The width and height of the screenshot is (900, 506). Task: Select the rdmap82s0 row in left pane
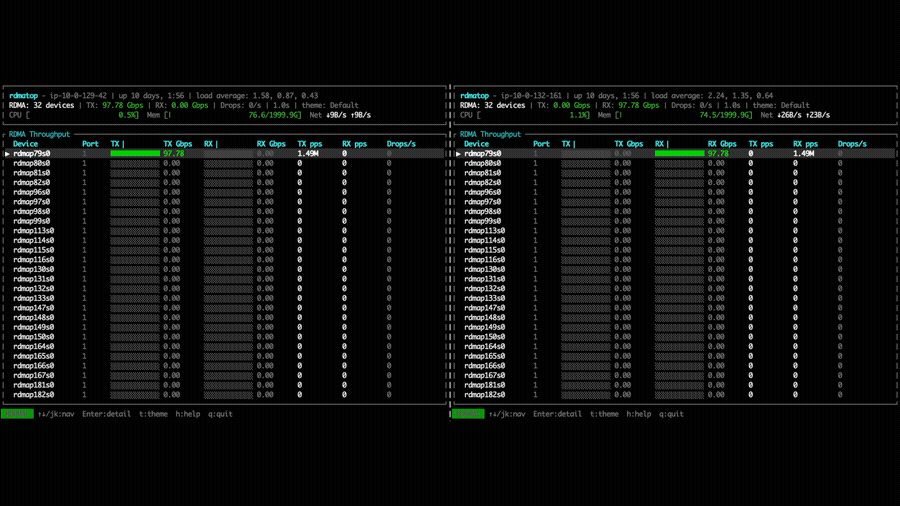tap(224, 182)
